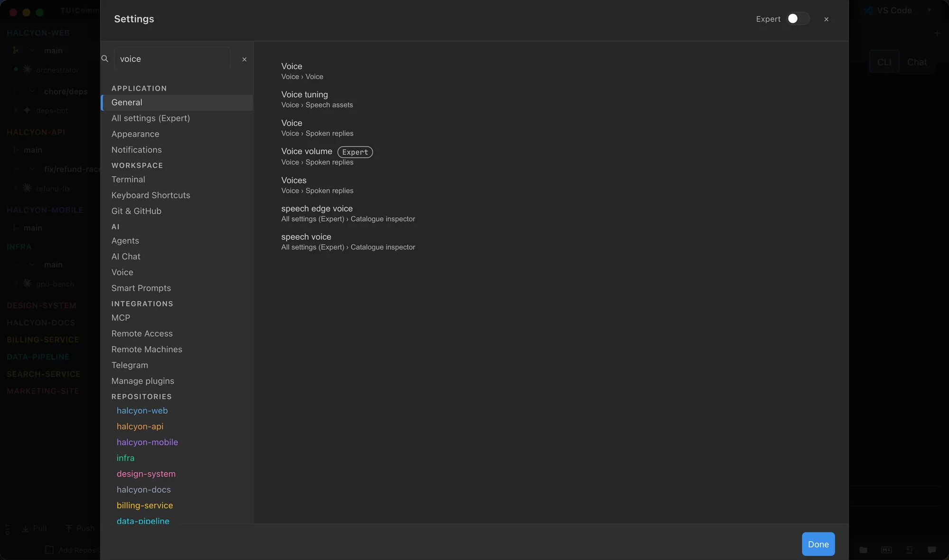Clear the voice search text
This screenshot has height=560, width=949.
tap(244, 59)
